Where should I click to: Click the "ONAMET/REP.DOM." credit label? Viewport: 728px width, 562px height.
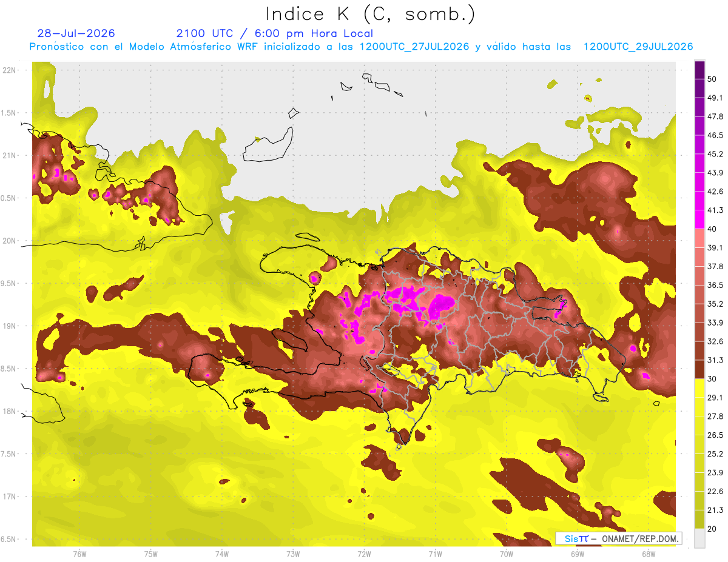[640, 538]
